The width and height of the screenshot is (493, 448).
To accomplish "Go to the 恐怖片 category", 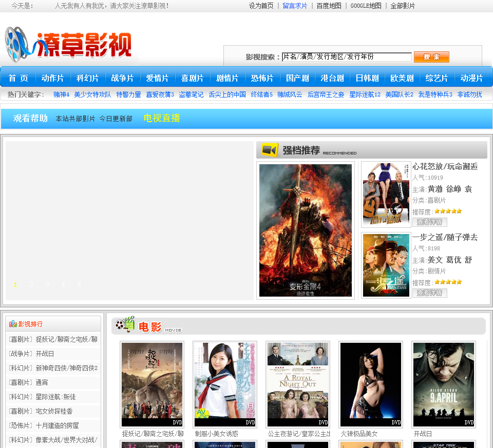I will pos(262,78).
